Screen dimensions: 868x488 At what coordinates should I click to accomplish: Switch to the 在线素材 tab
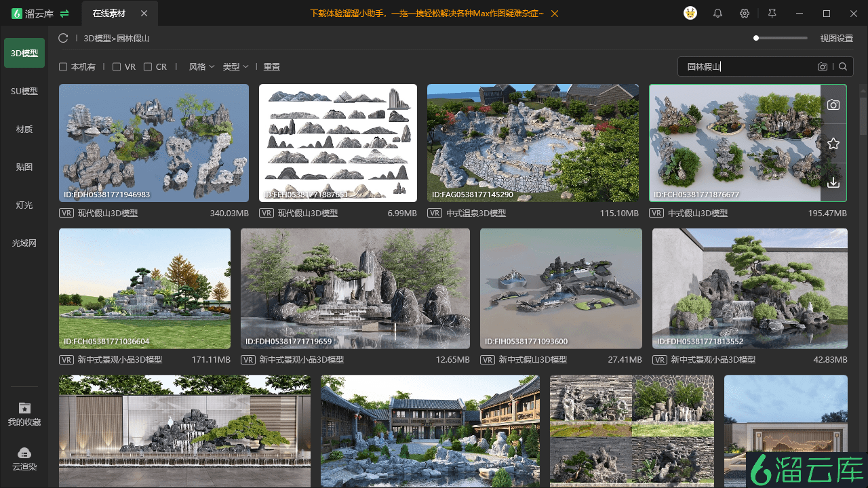[109, 14]
